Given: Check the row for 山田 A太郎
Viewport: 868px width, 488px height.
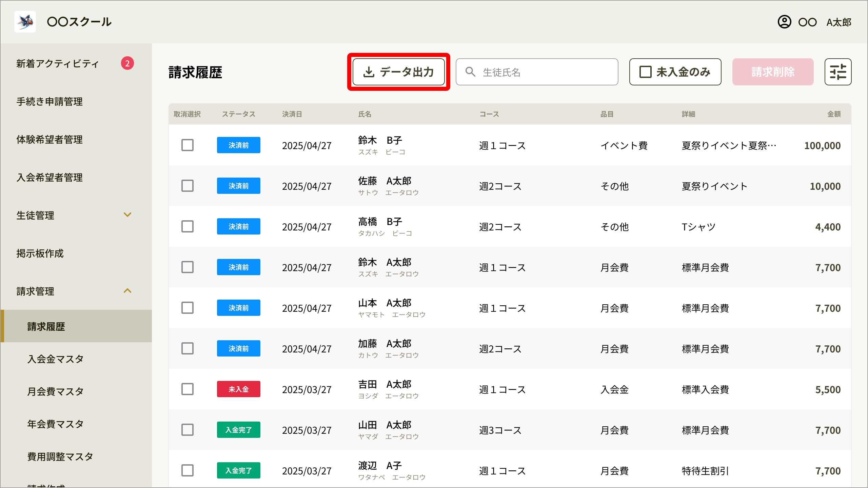Looking at the screenshot, I should pyautogui.click(x=188, y=430).
